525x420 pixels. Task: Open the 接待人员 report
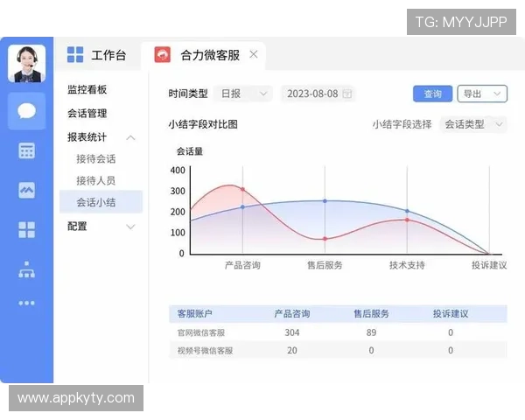96,180
